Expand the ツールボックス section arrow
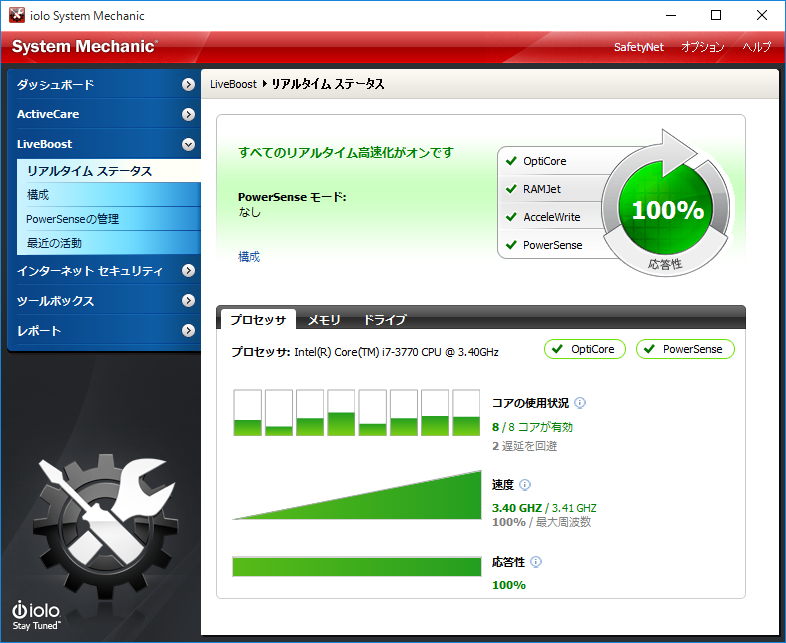Image resolution: width=786 pixels, height=643 pixels. tap(188, 301)
